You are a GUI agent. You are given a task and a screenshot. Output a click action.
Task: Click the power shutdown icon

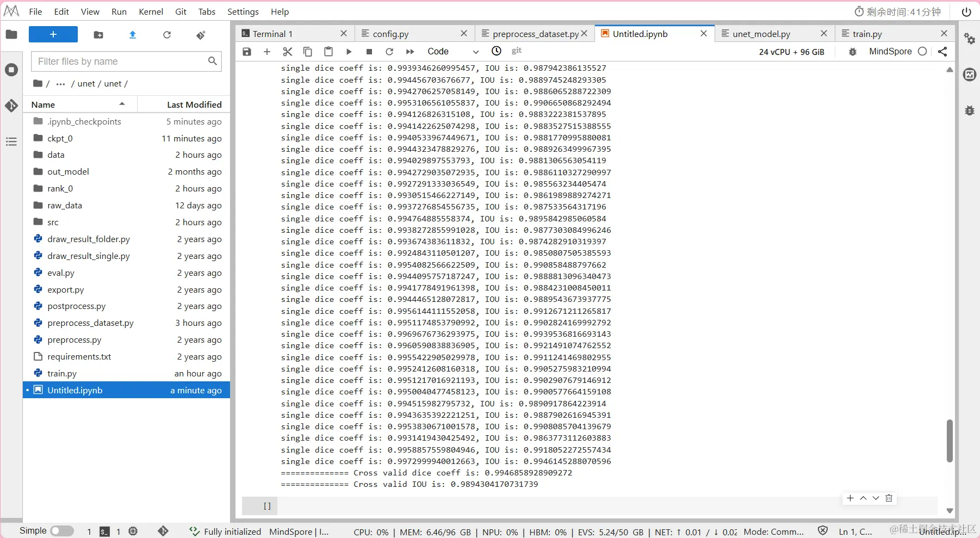[966, 11]
